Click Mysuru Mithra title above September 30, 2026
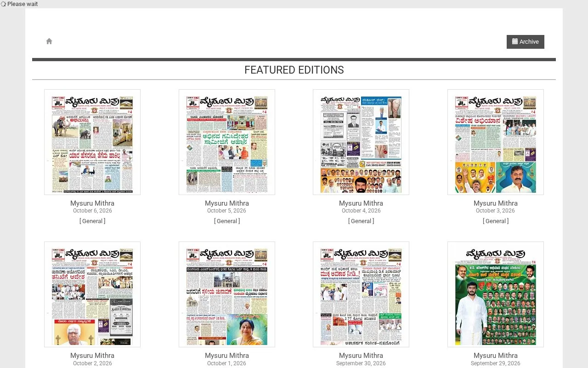588x368 pixels. [361, 356]
